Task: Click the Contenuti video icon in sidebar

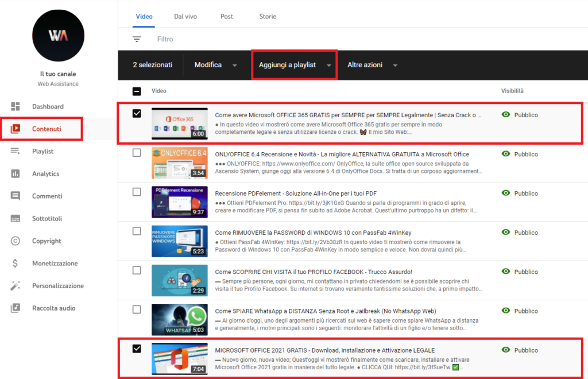Action: click(16, 129)
